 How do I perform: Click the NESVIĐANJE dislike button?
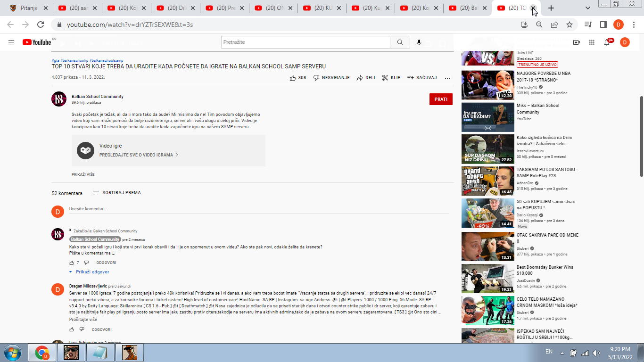[331, 78]
